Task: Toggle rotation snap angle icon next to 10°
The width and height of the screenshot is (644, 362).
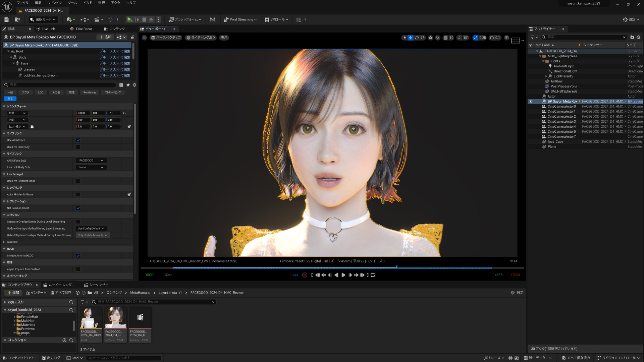Action: click(x=460, y=38)
